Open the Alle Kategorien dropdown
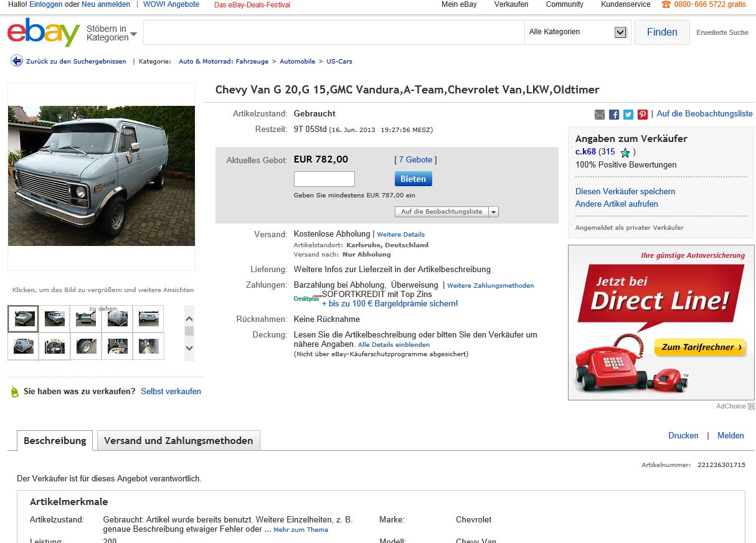756x543 pixels. (620, 32)
